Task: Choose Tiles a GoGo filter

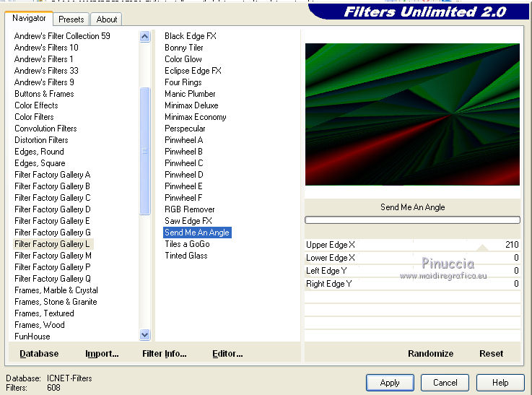Action: (x=187, y=243)
